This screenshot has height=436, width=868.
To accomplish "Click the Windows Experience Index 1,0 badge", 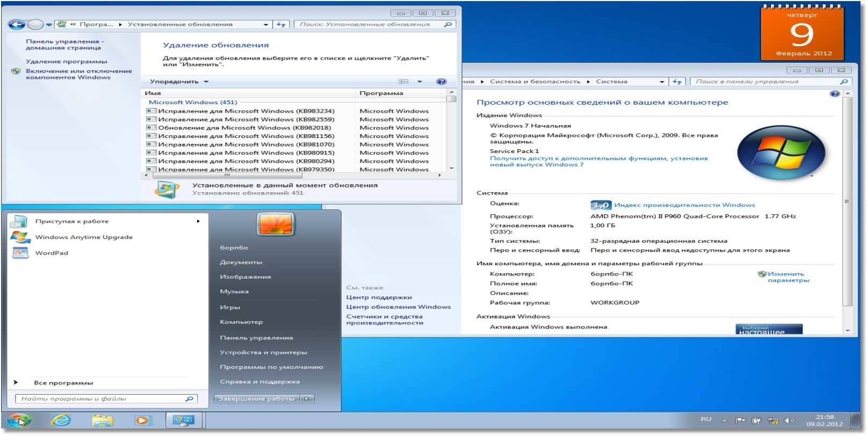I will tap(601, 205).
